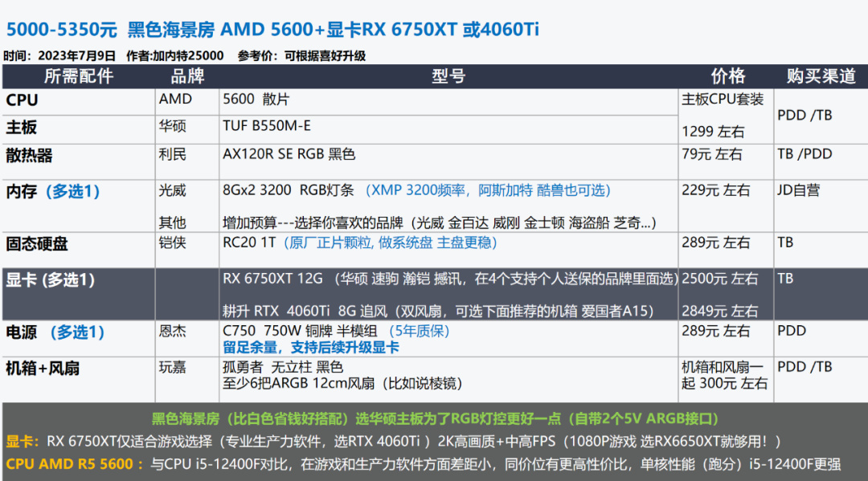868x481 pixels.
Task: Click the "2500元 左右" price text
Action: click(719, 279)
